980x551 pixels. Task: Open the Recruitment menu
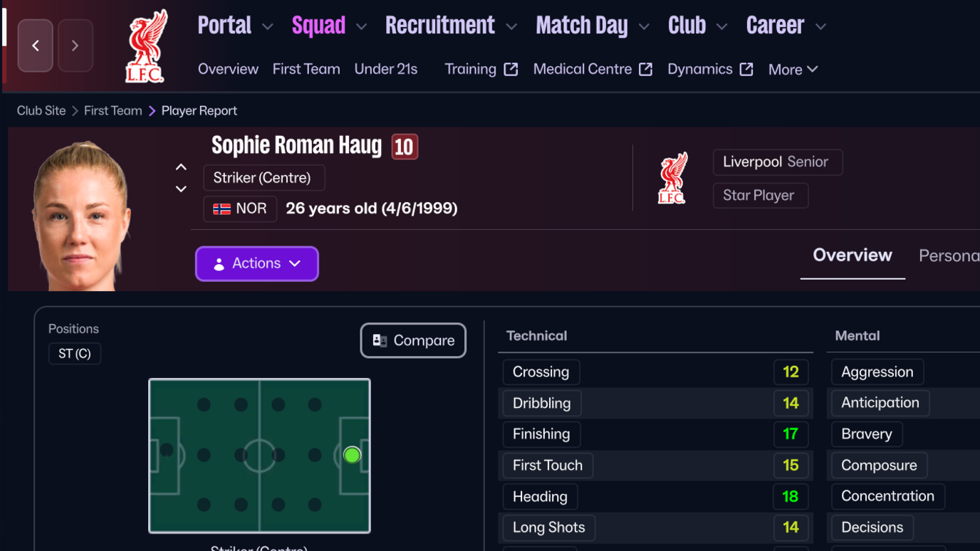click(439, 26)
